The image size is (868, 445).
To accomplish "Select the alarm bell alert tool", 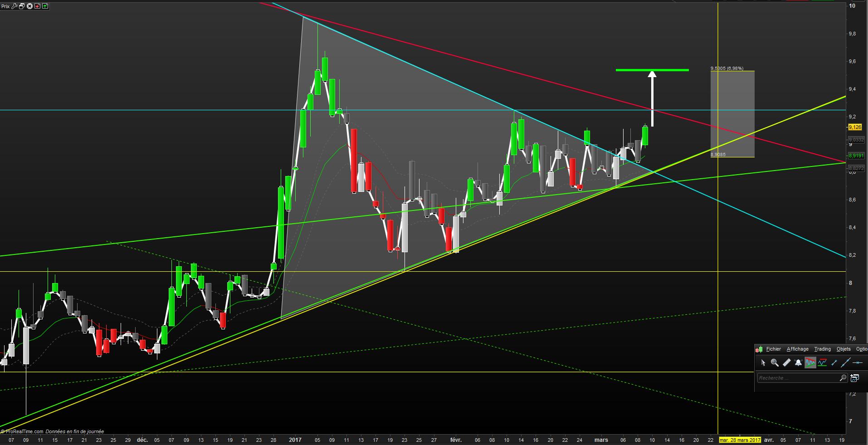I will (798, 362).
